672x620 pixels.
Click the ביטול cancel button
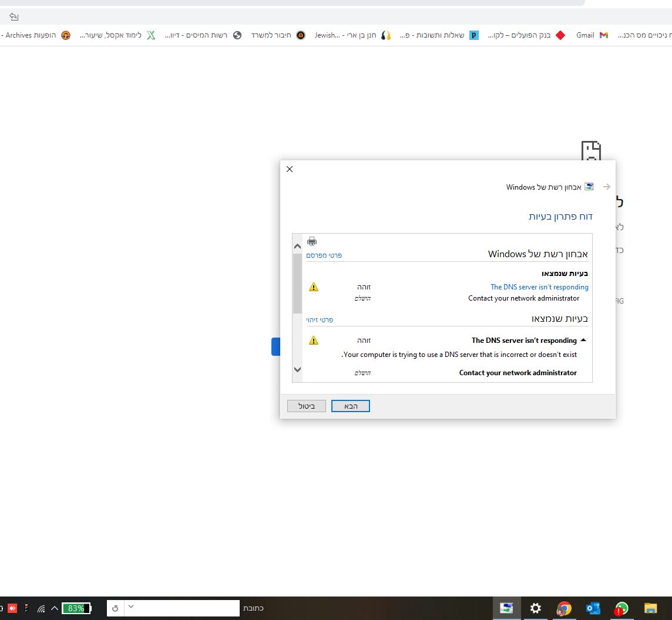307,406
